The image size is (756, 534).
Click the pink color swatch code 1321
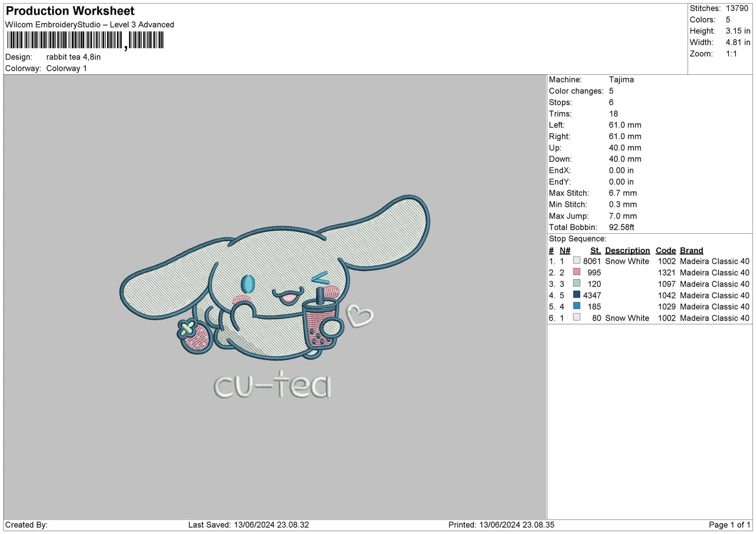tap(577, 272)
